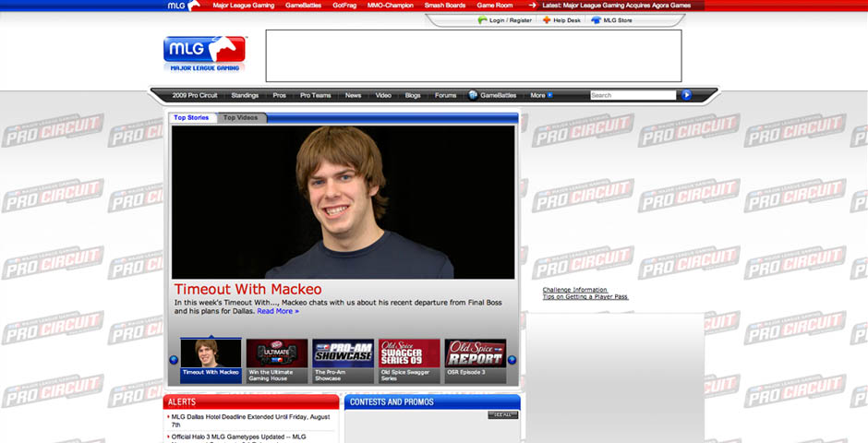Click Smash Boards link in top bar
The height and width of the screenshot is (443, 868).
(x=445, y=6)
